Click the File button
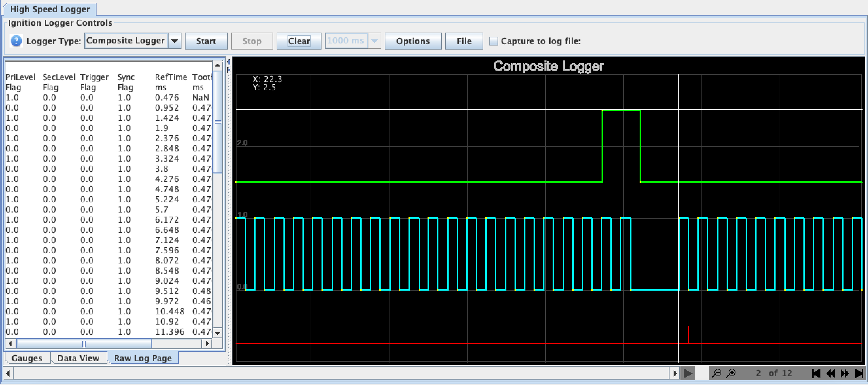The image size is (868, 385). (463, 41)
